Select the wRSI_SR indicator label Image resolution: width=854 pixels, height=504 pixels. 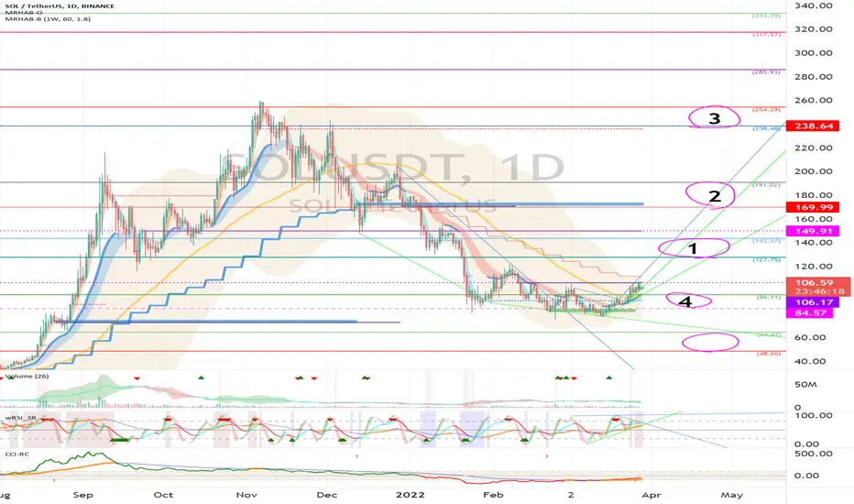[21, 418]
